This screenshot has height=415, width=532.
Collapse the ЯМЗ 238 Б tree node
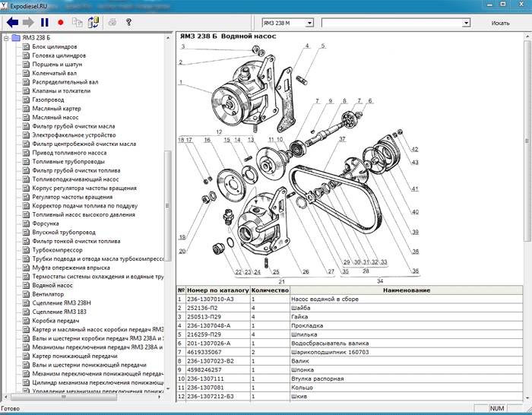point(6,38)
